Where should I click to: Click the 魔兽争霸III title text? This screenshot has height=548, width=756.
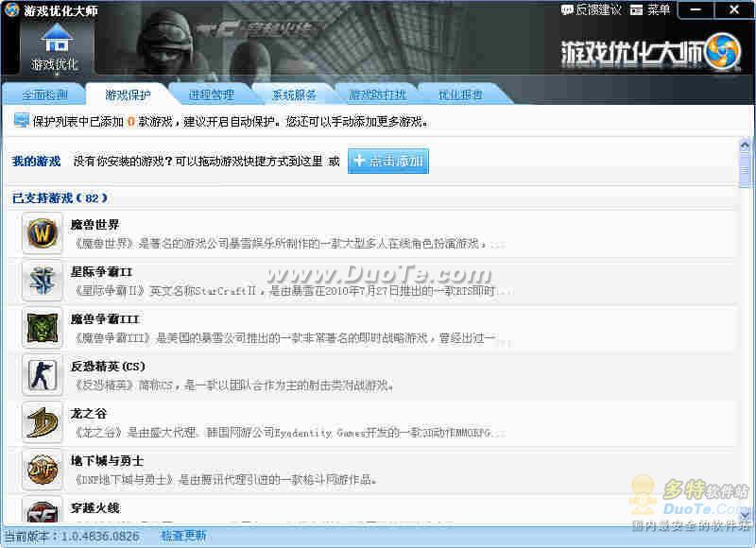[105, 318]
